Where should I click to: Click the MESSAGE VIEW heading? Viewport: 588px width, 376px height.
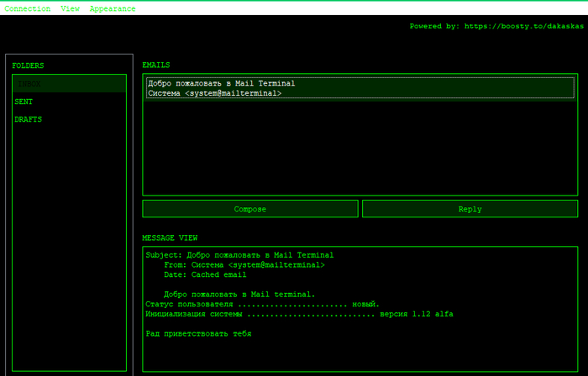coord(170,238)
